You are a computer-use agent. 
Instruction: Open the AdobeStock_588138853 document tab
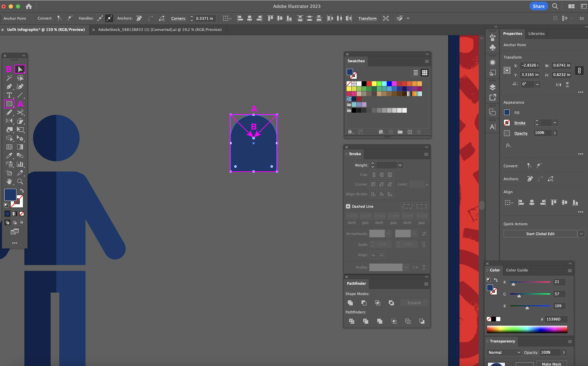pos(160,30)
